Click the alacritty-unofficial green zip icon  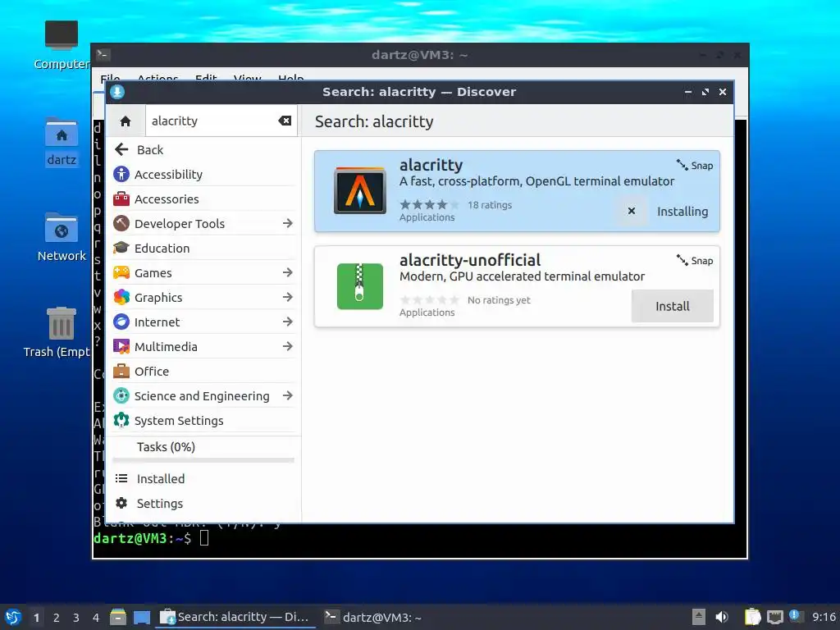(x=360, y=286)
